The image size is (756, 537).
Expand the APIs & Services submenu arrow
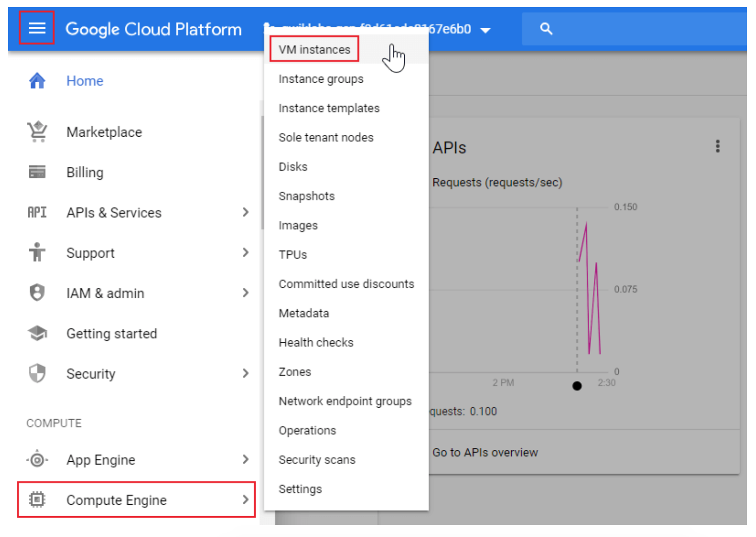click(x=246, y=213)
